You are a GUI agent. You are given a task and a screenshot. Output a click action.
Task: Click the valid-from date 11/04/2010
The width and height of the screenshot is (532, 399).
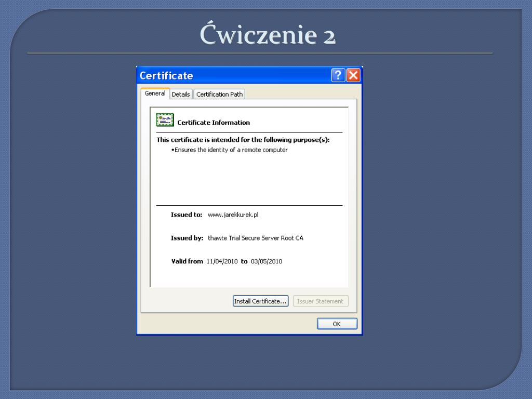[x=222, y=261]
